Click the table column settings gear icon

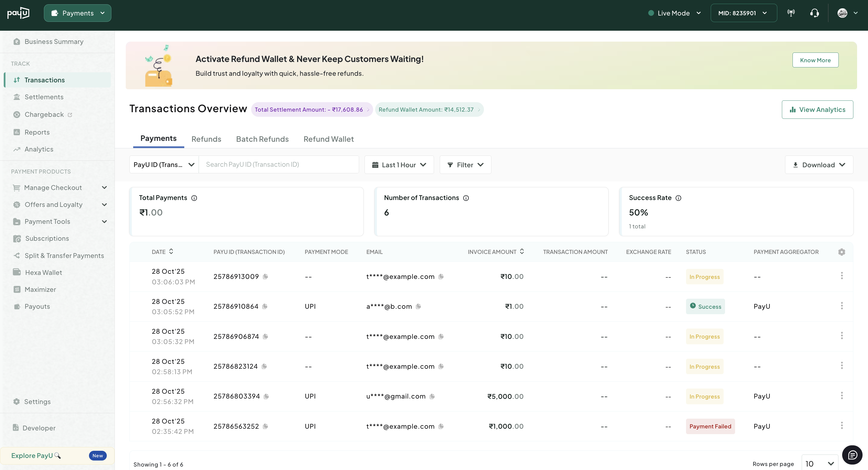coord(841,252)
